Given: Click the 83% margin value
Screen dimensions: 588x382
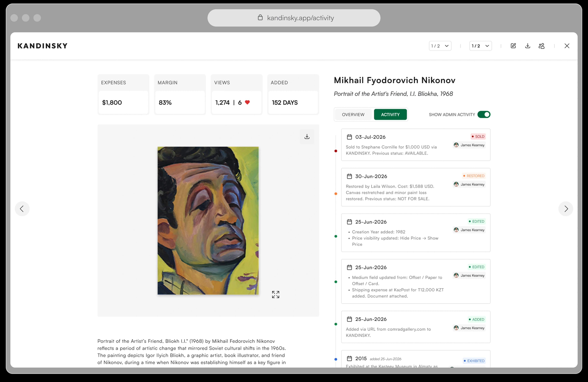Looking at the screenshot, I should [165, 102].
